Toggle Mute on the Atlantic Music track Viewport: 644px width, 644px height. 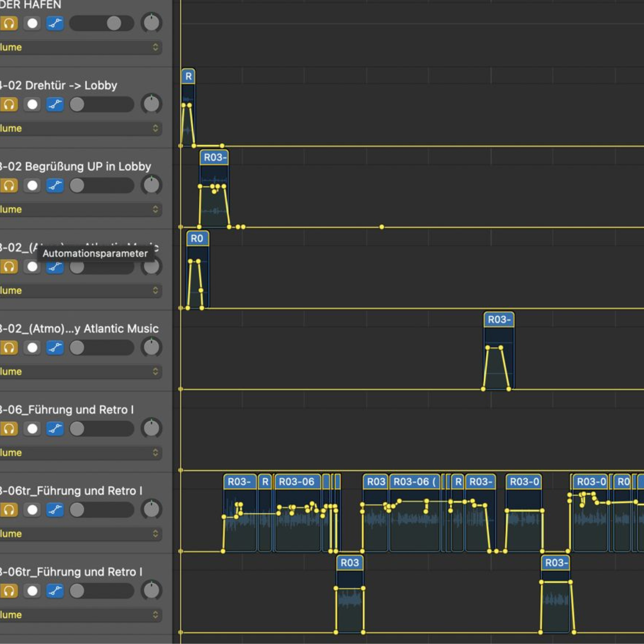[x=32, y=348]
